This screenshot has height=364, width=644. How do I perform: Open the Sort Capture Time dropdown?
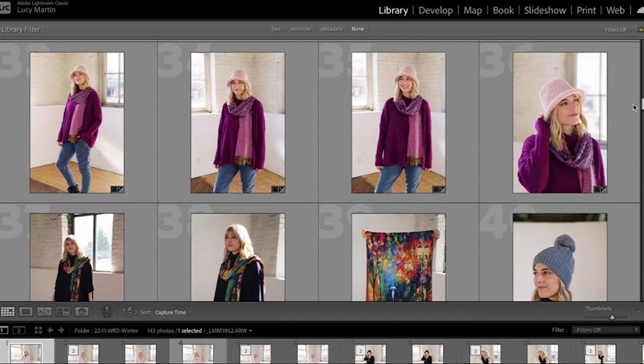(173, 312)
